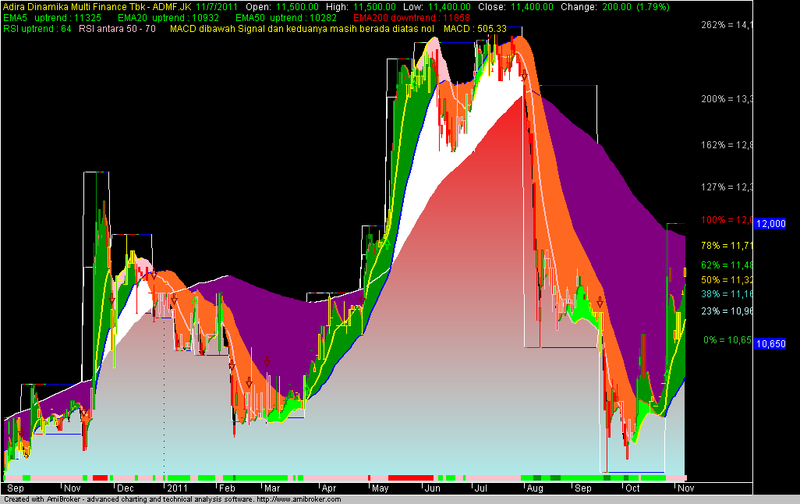Click the 'EMA5 uptrend : 11325' label
800x504 pixels.
tap(53, 18)
